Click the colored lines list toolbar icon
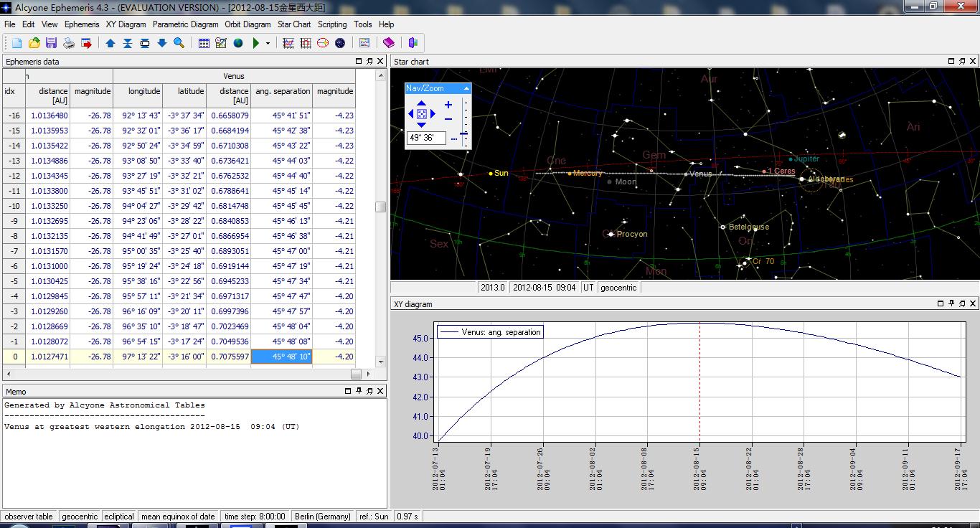980x528 pixels. click(364, 43)
